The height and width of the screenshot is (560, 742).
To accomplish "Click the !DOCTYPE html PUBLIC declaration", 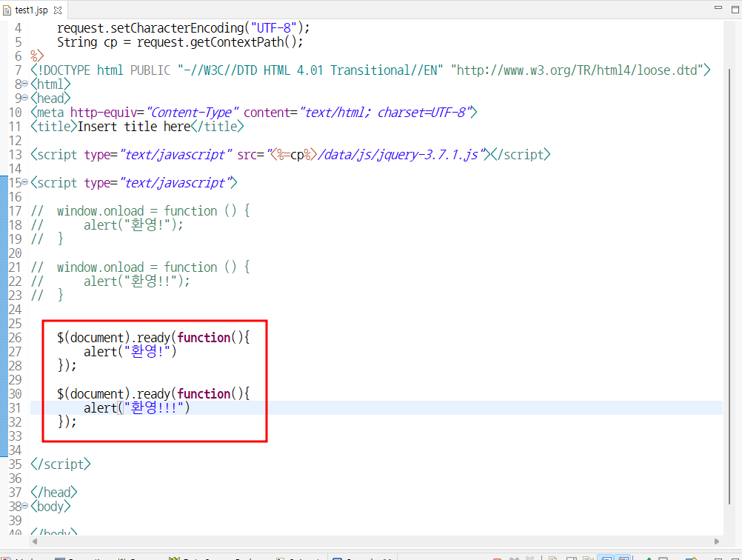I will tap(100, 70).
